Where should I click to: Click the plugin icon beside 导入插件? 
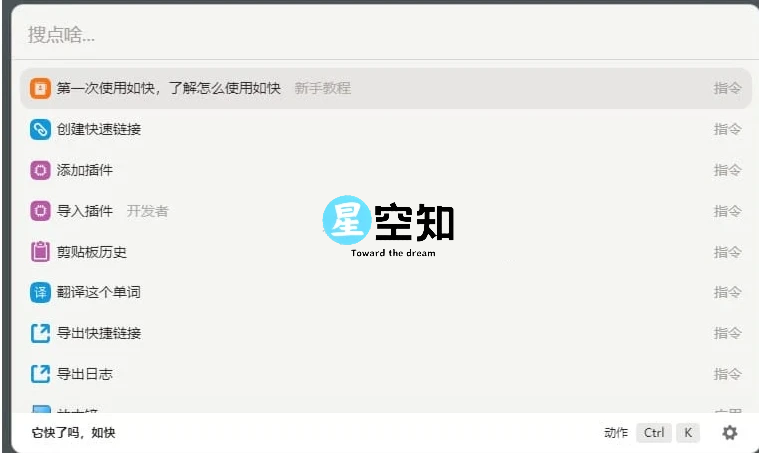(40, 211)
